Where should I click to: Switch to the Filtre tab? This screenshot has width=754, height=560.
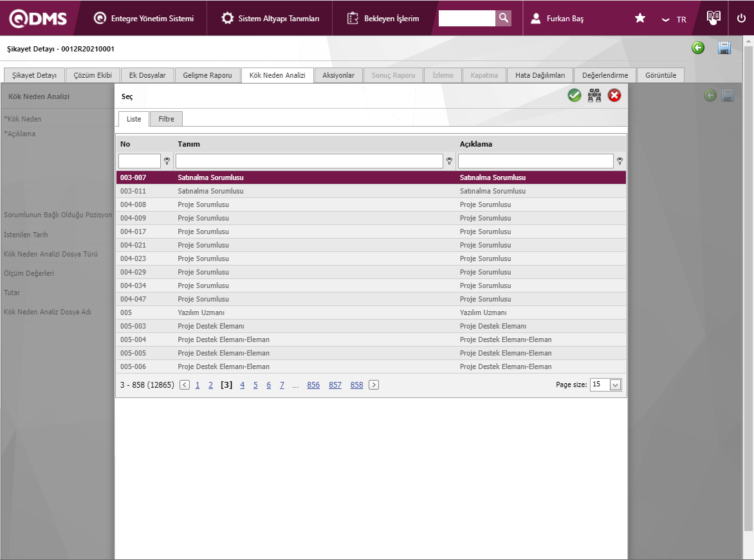pyautogui.click(x=166, y=119)
